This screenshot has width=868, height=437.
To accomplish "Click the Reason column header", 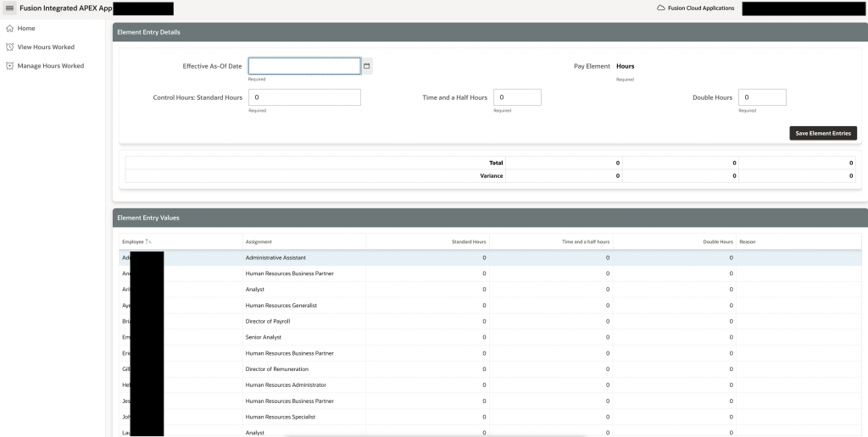I will [748, 242].
